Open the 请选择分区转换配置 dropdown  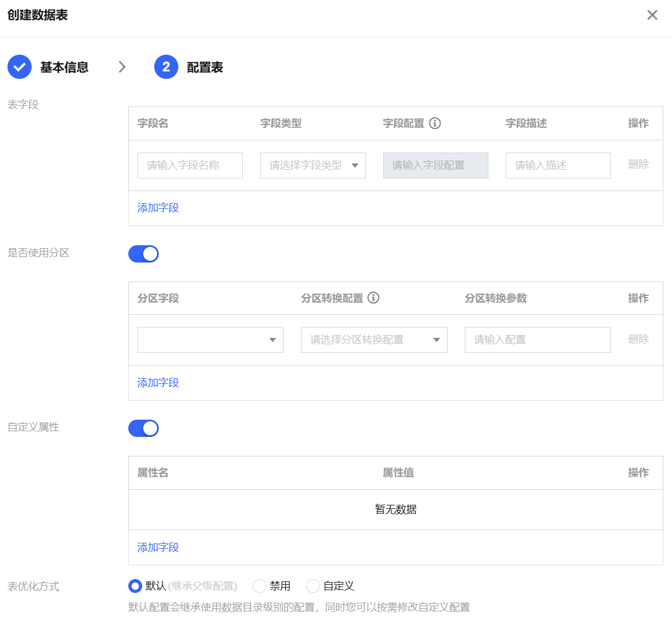click(374, 340)
